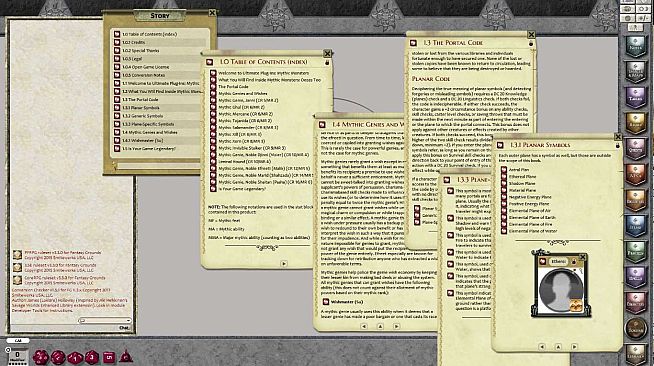Open Shadow Plane link icon
Screen dimensions: 654x366
click(x=504, y=183)
